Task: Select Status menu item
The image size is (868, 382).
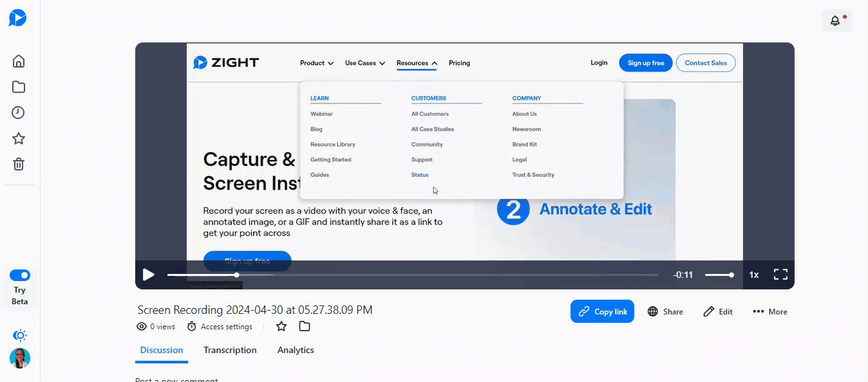Action: click(420, 175)
